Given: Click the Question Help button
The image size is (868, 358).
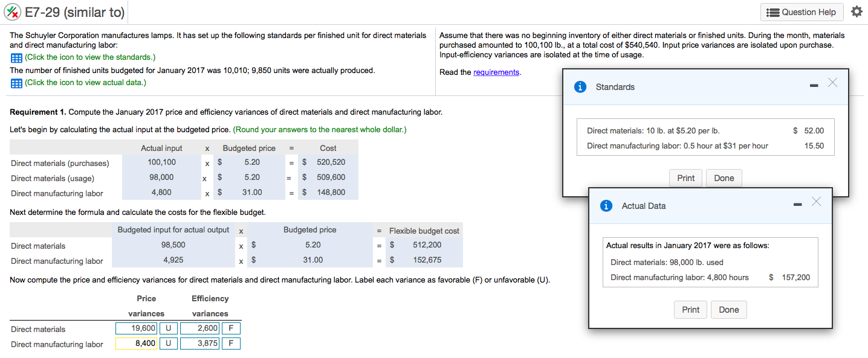Looking at the screenshot, I should (x=802, y=12).
